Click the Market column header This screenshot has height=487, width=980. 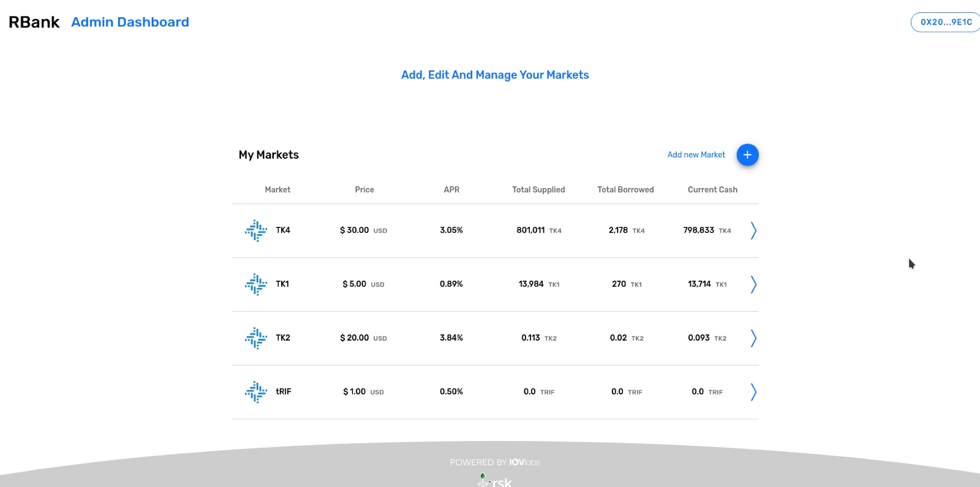pos(277,190)
